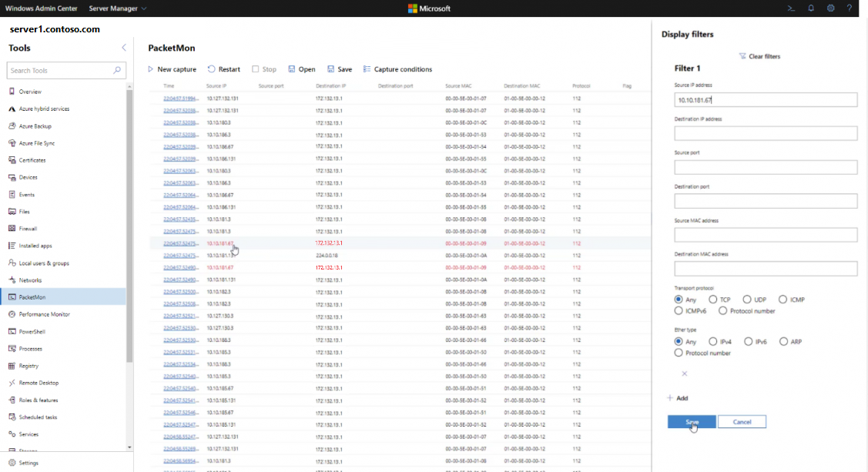Screen dimensions: 868x472
Task: Open Azure hybrid services tool
Action: (x=45, y=109)
